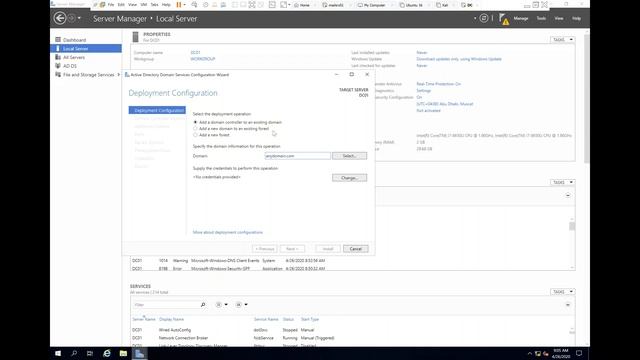Open the Help menu in Server Manager header

click(x=576, y=18)
